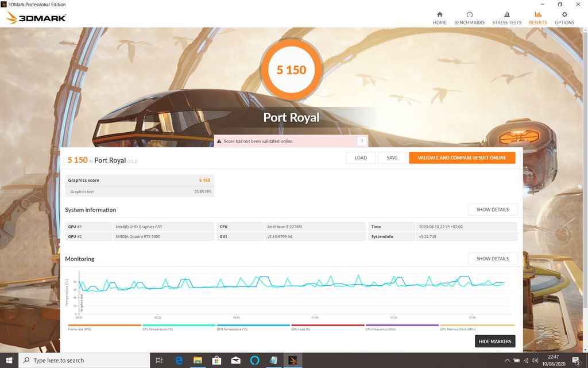Open the Options tab
This screenshot has height=368, width=588.
click(564, 18)
